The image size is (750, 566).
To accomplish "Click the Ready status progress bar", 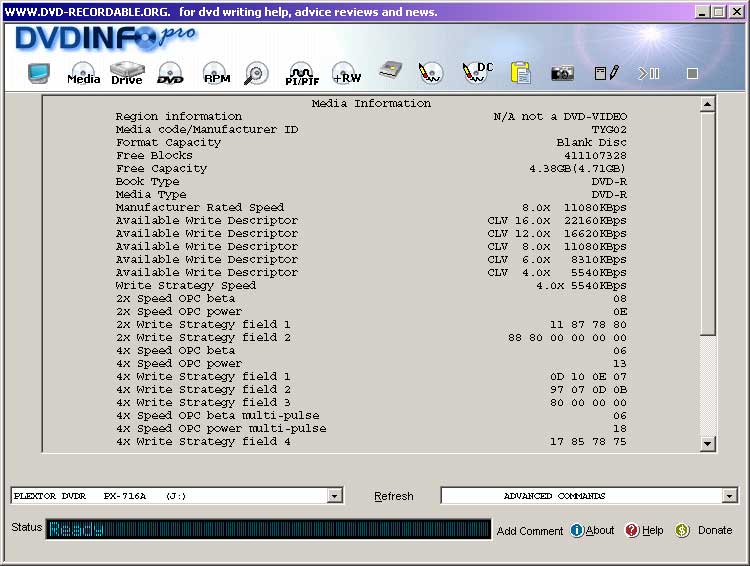I will 269,529.
